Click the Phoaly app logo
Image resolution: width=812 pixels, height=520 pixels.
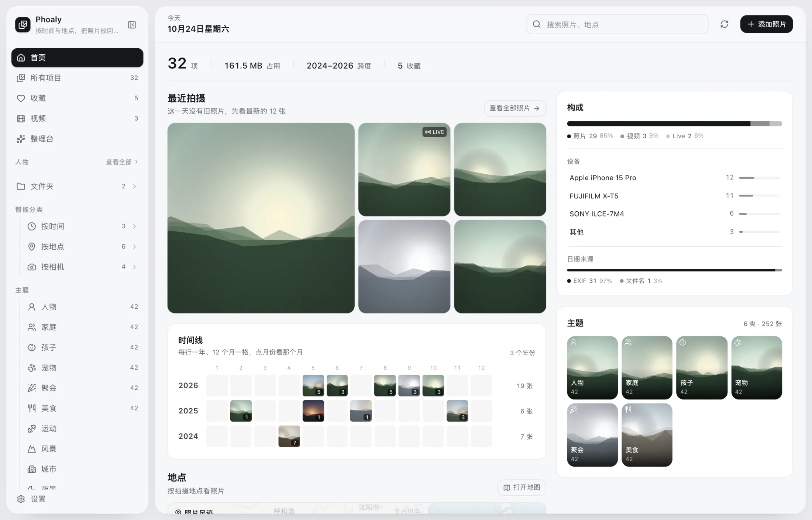click(23, 25)
